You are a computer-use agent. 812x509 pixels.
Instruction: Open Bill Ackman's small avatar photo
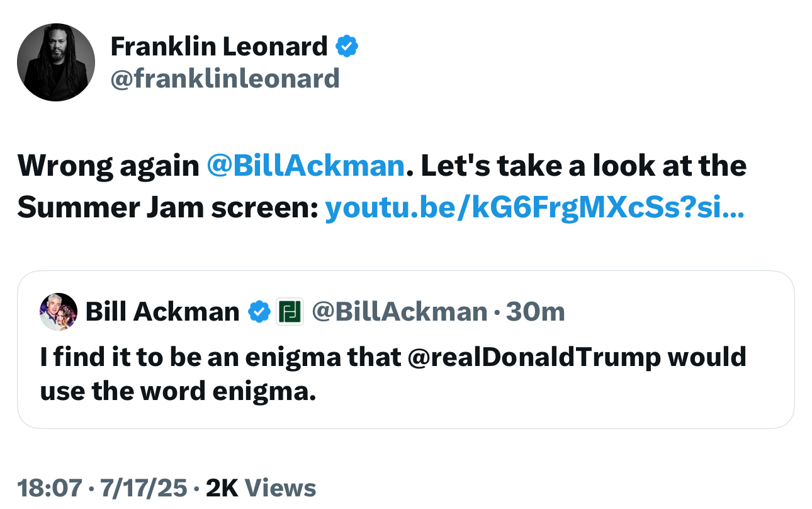point(59,312)
